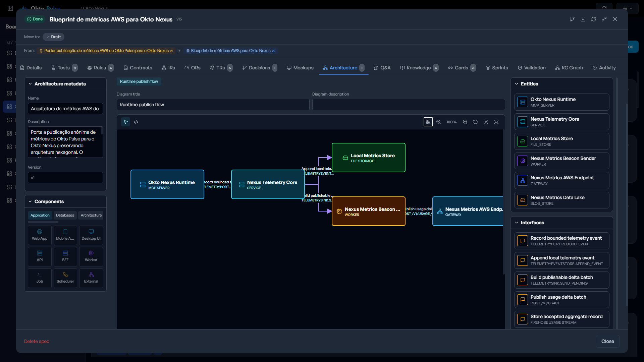This screenshot has height=362, width=644.
Task: Switch to the Tests tab
Action: (64, 68)
